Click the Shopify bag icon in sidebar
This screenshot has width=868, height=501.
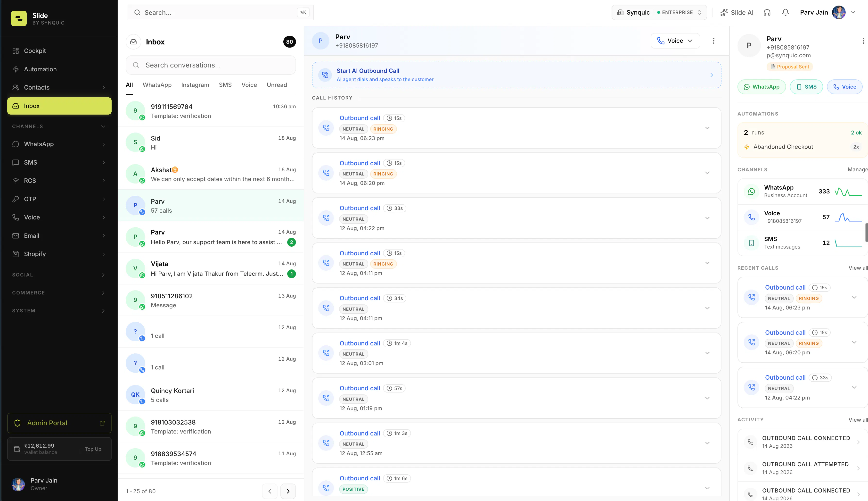pos(16,254)
